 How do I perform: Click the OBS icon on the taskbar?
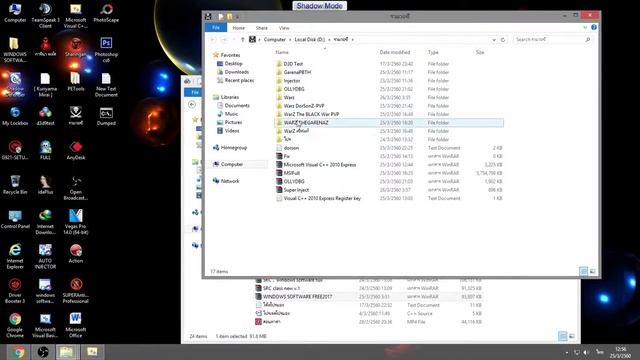click(43, 352)
